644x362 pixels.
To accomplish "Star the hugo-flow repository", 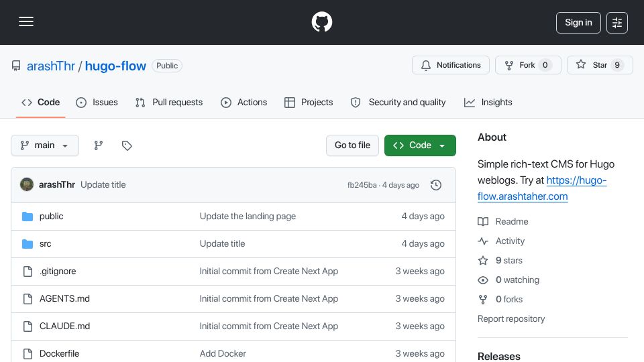I will point(600,65).
